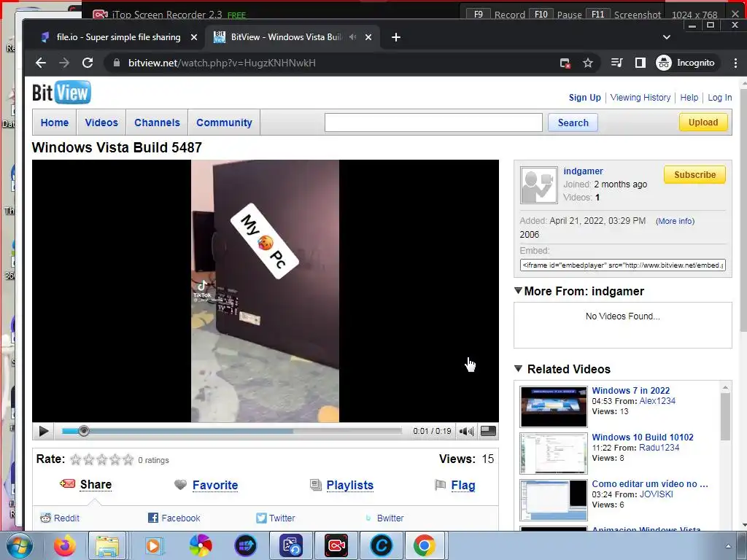Open the Videos navigation tab
The image size is (747, 560).
click(101, 122)
